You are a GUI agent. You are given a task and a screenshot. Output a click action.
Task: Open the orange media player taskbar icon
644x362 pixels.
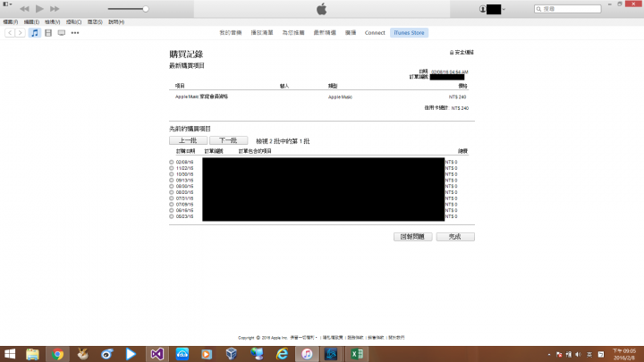207,354
